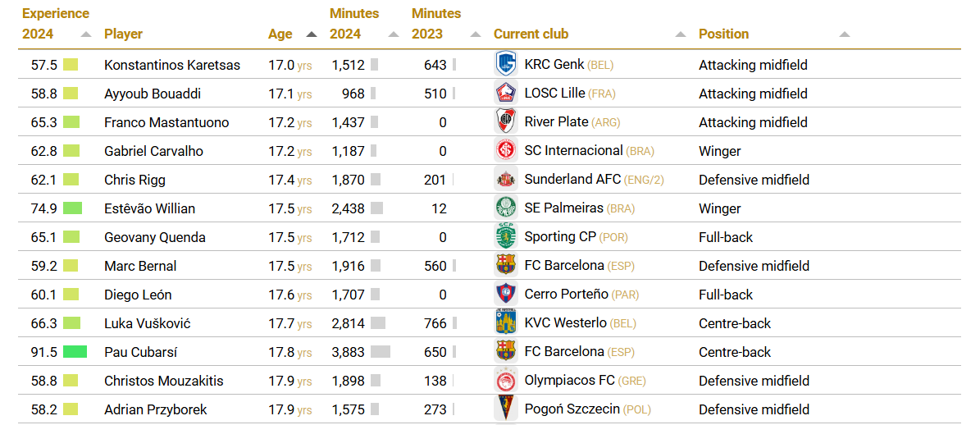Click the Pogoń Szczecin club crest
The image size is (980, 425).
click(x=506, y=409)
